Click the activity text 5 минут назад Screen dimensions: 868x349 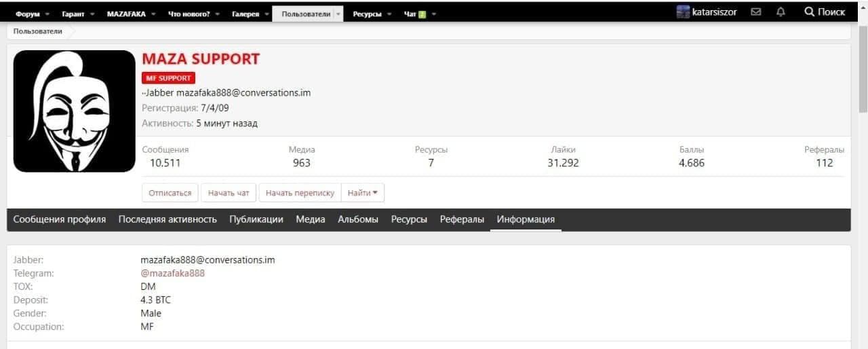tap(226, 124)
